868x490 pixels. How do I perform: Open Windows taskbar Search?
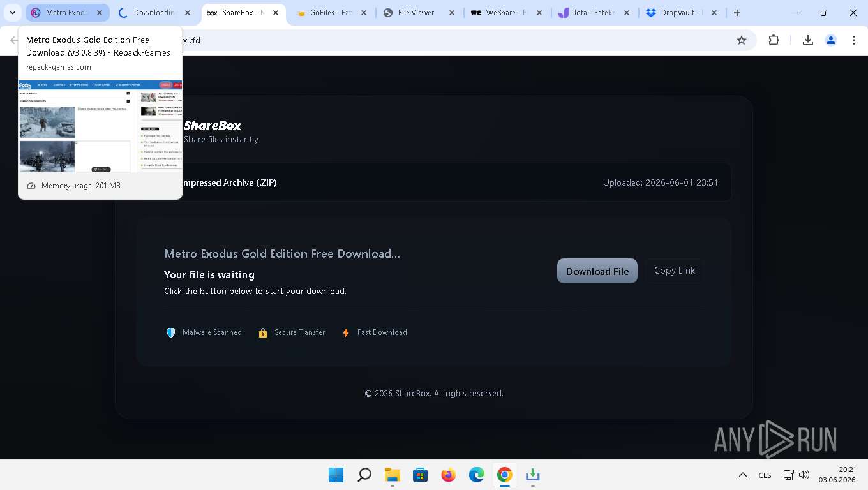click(x=364, y=475)
